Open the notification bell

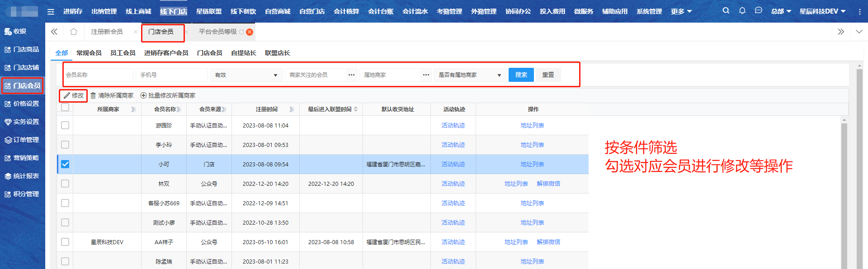tap(742, 10)
